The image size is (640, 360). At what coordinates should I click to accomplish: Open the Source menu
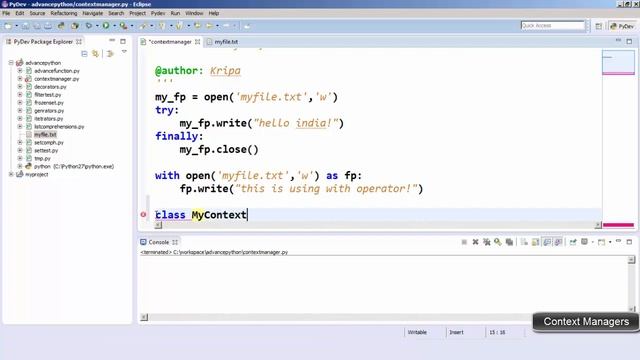pos(37,13)
